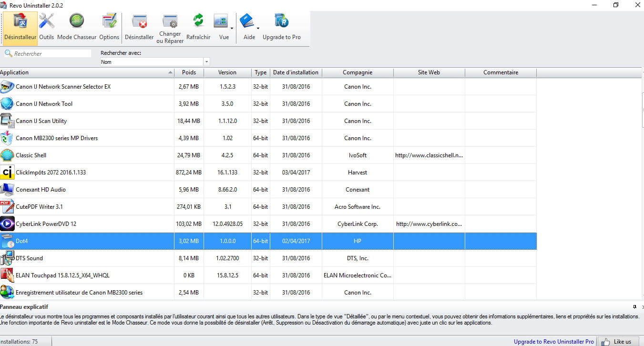Viewport: 644px width, 346px height.
Task: Click the 12.0.4928.05 version cell
Action: coord(227,224)
